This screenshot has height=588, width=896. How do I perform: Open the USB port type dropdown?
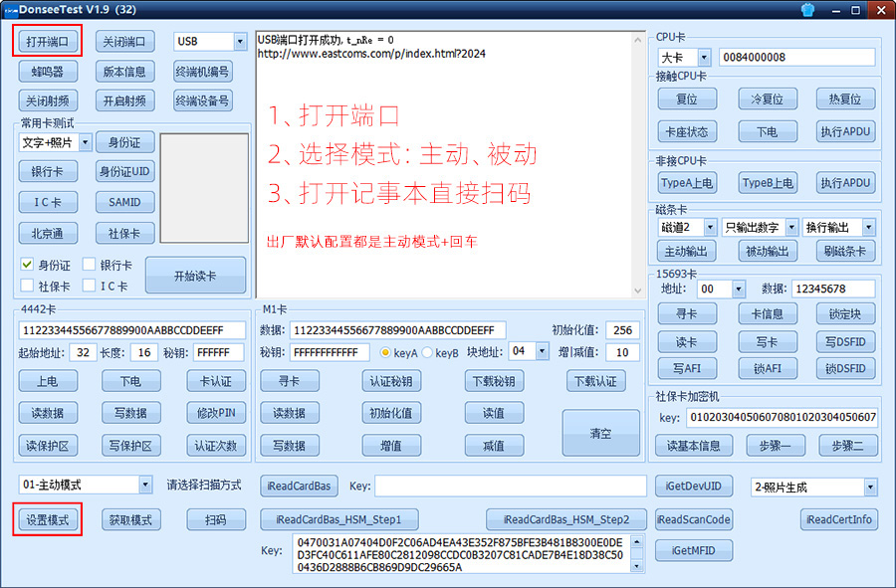[x=239, y=42]
